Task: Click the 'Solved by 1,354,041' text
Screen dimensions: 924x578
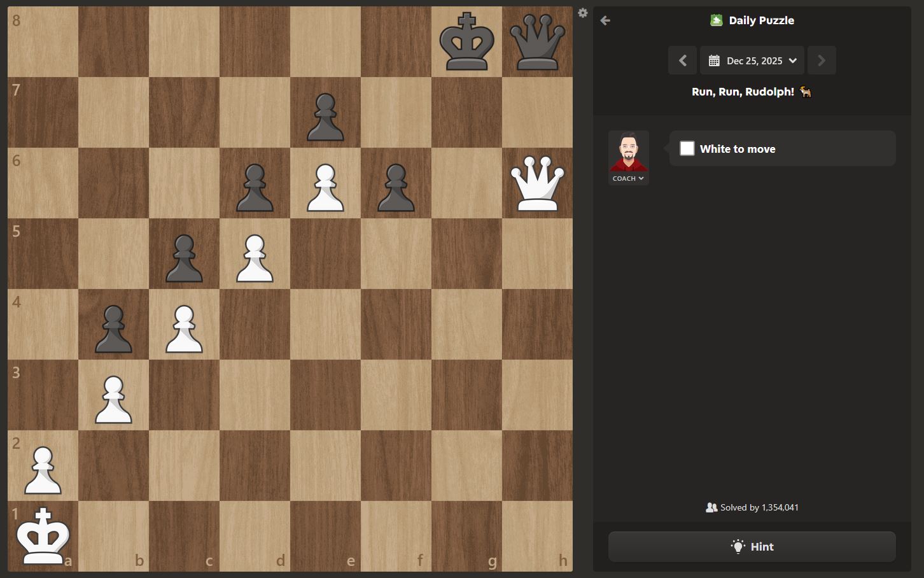Action: tap(759, 507)
